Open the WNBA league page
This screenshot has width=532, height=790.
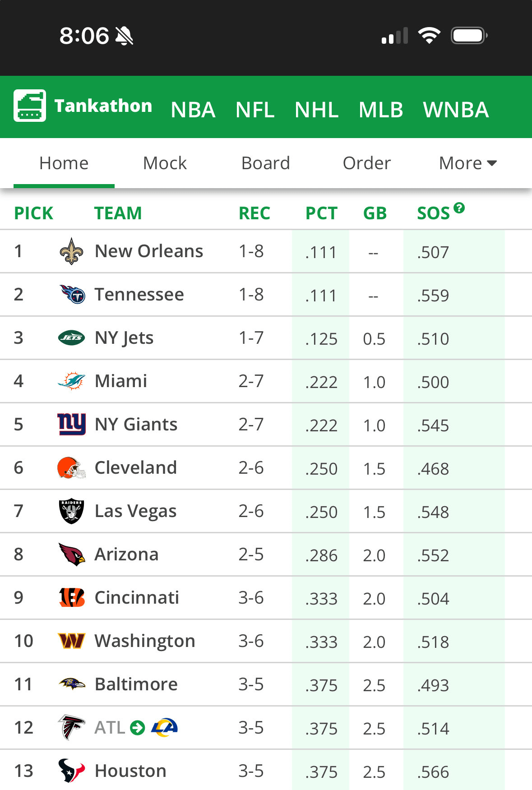[456, 110]
